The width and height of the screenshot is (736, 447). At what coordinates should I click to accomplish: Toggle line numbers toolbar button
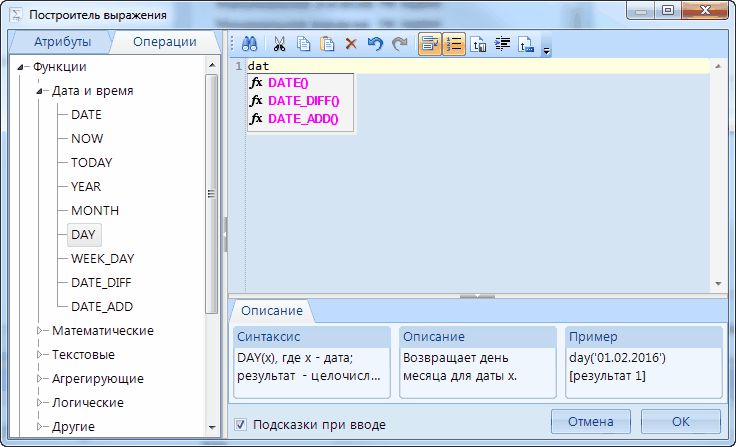454,43
